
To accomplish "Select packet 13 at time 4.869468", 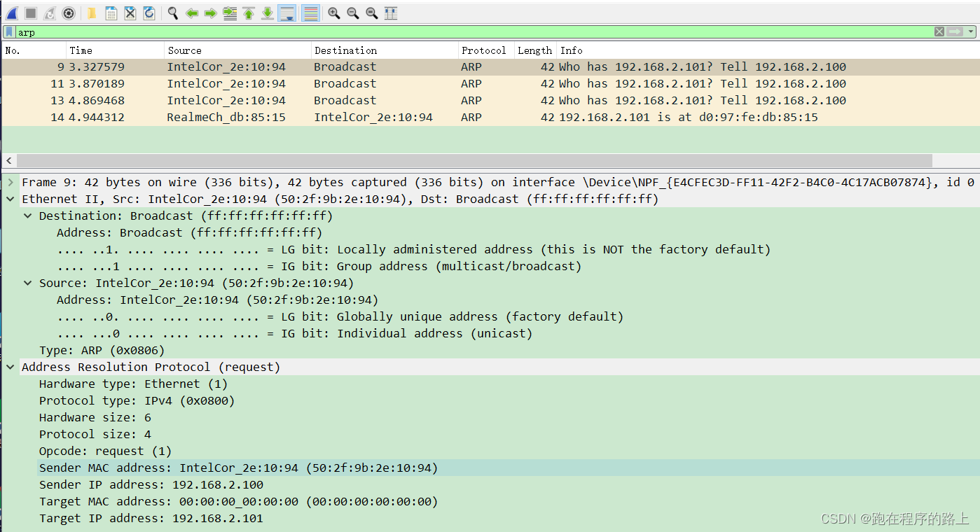I will (490, 101).
